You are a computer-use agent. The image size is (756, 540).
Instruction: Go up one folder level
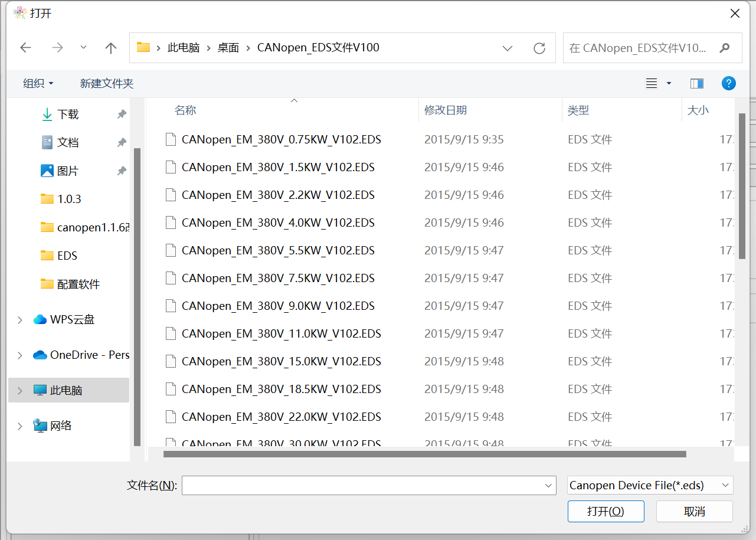(110, 48)
